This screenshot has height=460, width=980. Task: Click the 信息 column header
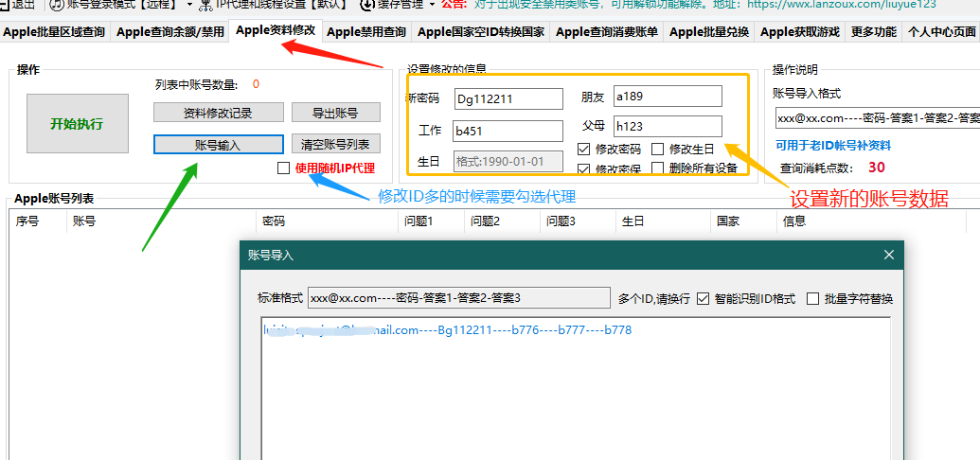click(872, 221)
